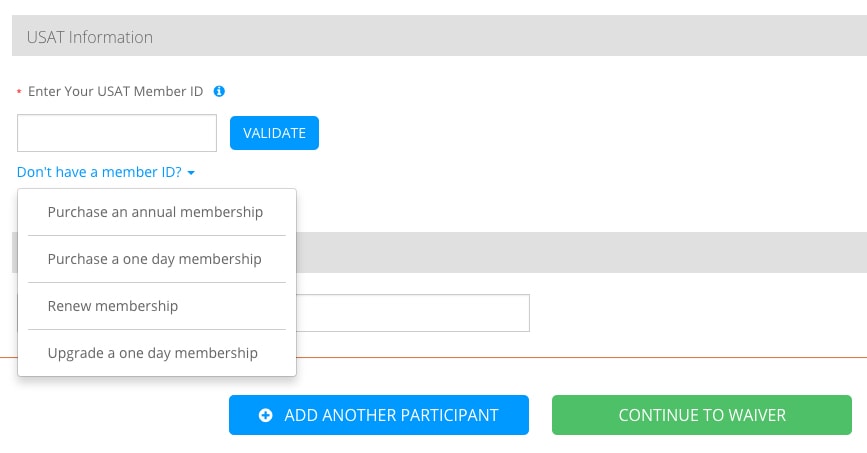Click the orange divider line above the buttons

click(x=580, y=357)
